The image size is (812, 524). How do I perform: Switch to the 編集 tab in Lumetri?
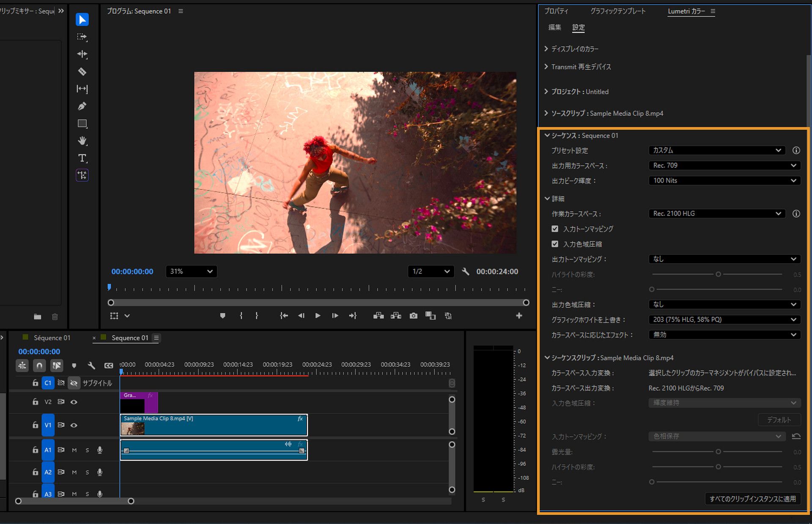click(554, 27)
